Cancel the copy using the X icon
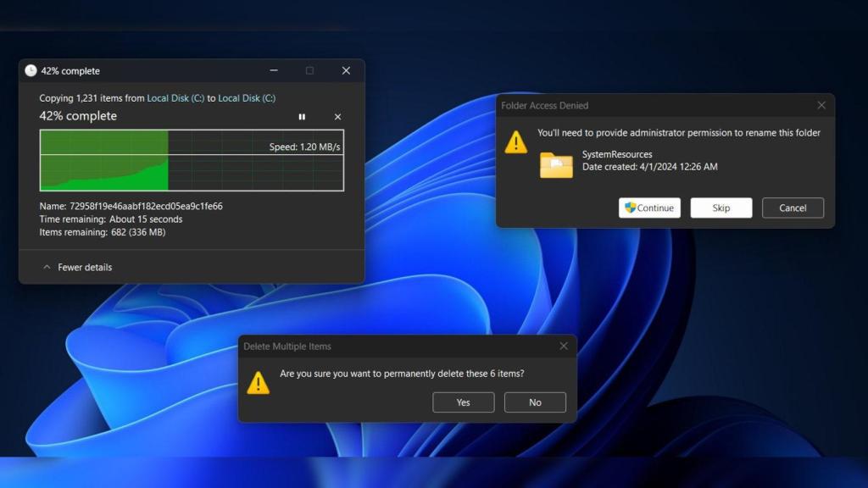This screenshot has width=868, height=488. (337, 117)
